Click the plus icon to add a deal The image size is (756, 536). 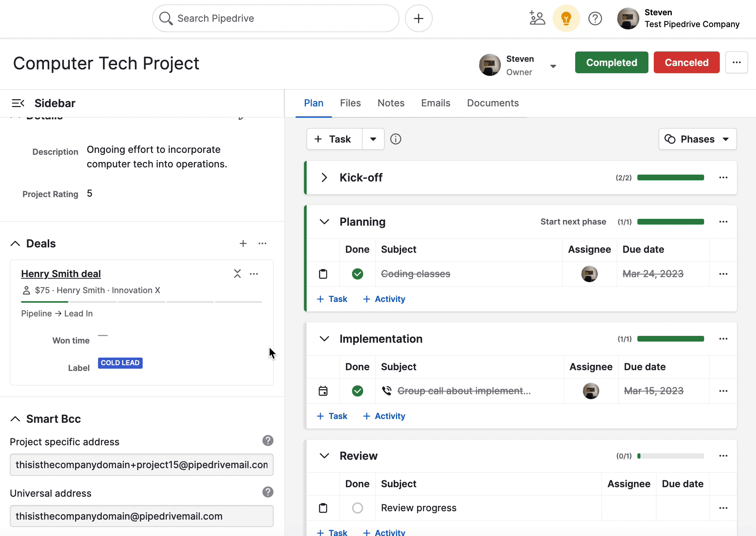click(243, 243)
